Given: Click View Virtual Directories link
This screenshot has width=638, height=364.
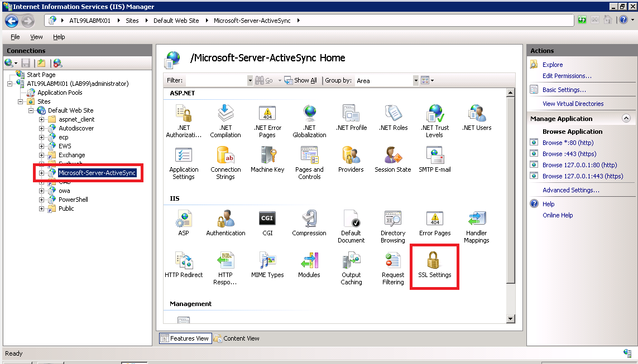Looking at the screenshot, I should 573,104.
